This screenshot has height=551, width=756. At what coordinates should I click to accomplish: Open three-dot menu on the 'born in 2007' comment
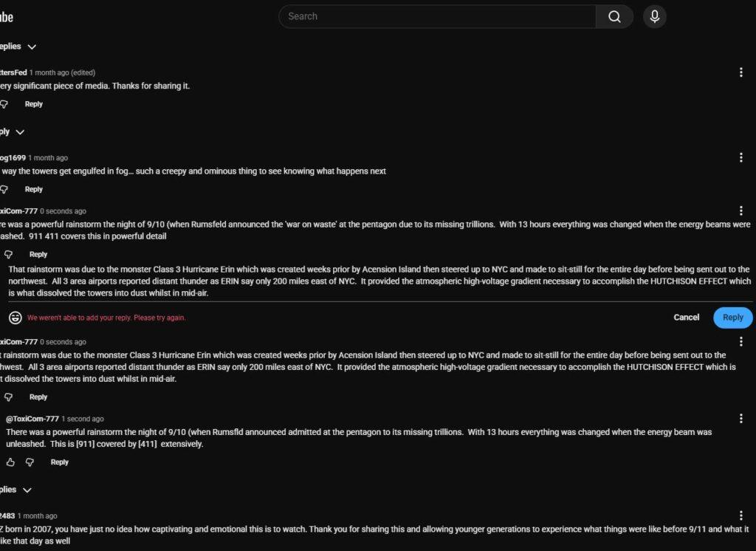[x=740, y=516]
